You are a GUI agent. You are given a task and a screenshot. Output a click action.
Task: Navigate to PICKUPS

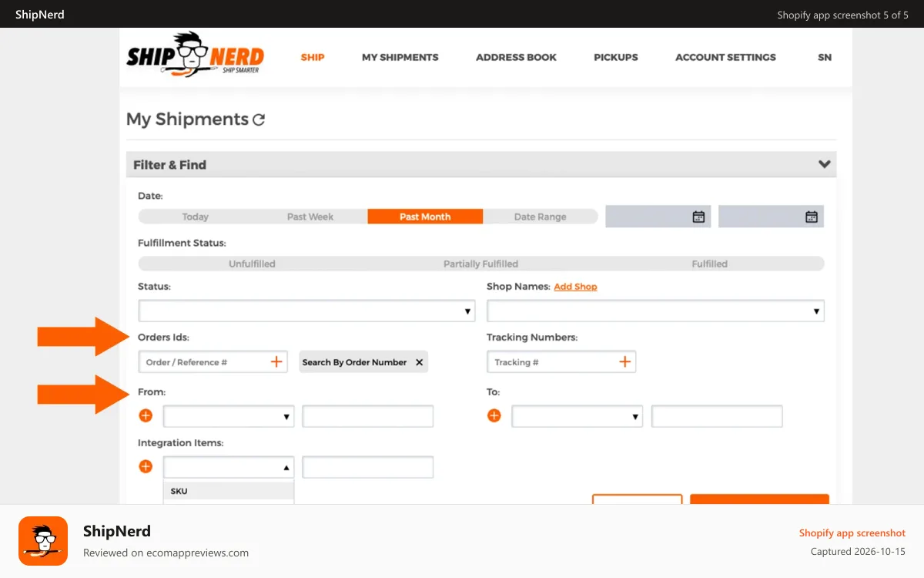[x=616, y=57]
